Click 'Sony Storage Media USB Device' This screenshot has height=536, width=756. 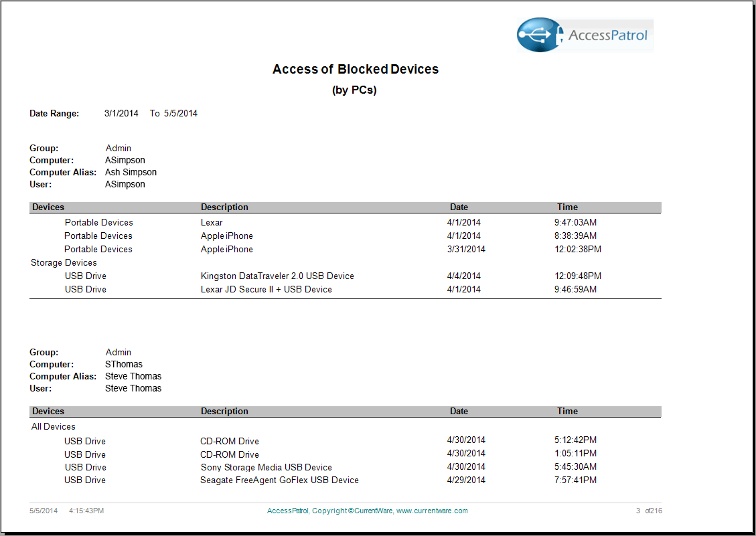pyautogui.click(x=266, y=468)
